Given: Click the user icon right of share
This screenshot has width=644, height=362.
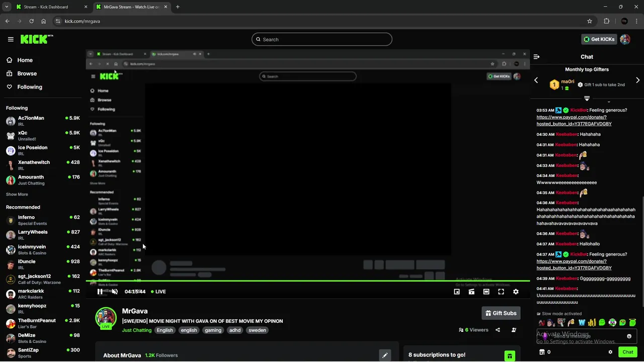Looking at the screenshot, I should click(x=514, y=330).
